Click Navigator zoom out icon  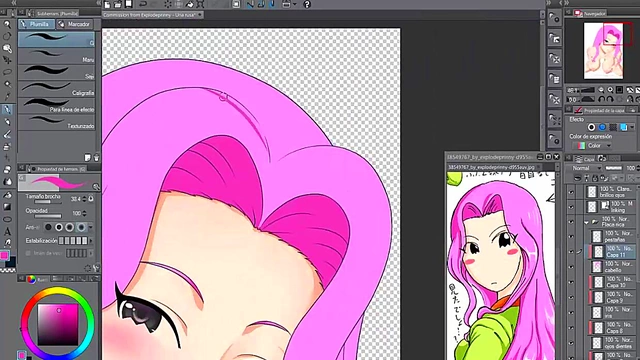(x=601, y=90)
